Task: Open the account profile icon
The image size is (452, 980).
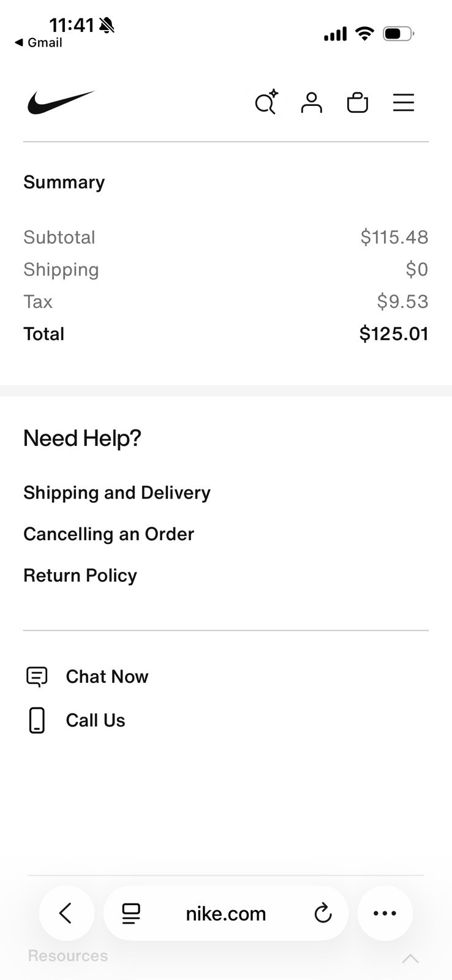Action: [311, 102]
